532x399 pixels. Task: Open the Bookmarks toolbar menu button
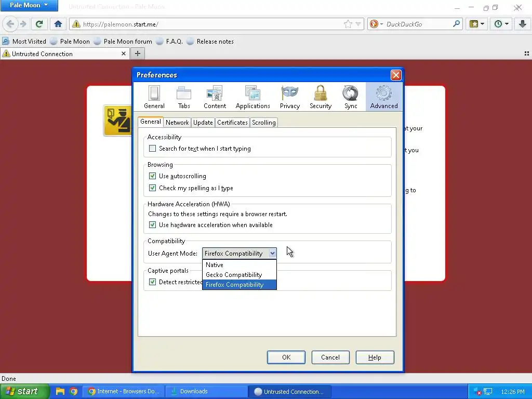pos(477,24)
